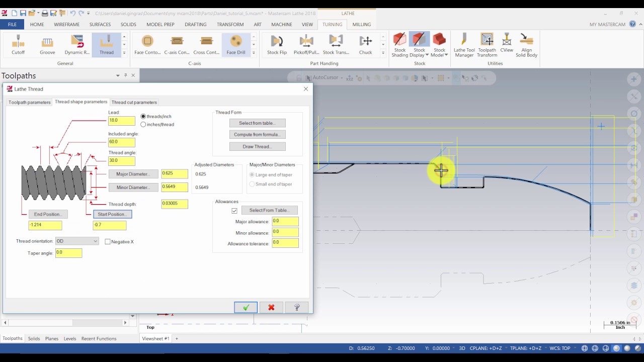Toggle Stock Shading
Image resolution: width=644 pixels, height=362 pixels.
pos(400,45)
